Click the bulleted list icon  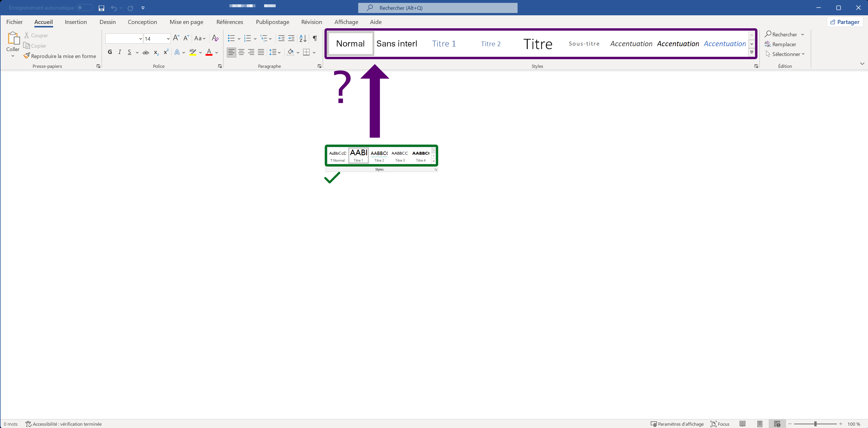(231, 38)
